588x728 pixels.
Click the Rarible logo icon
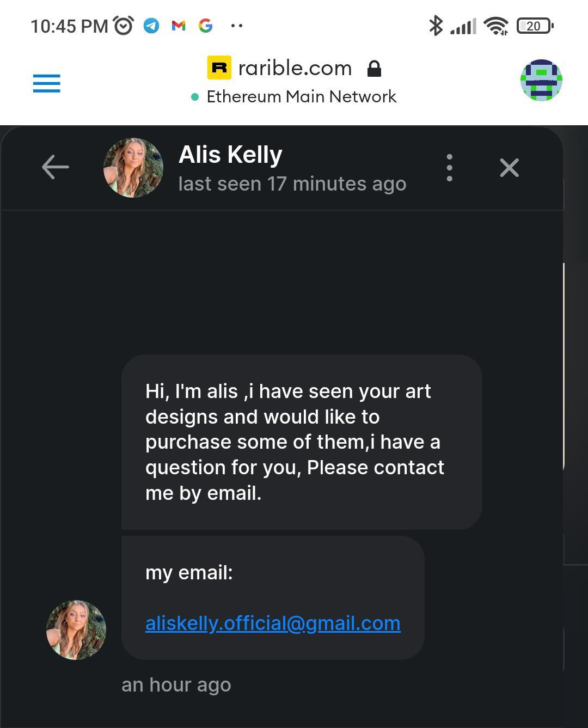[219, 68]
